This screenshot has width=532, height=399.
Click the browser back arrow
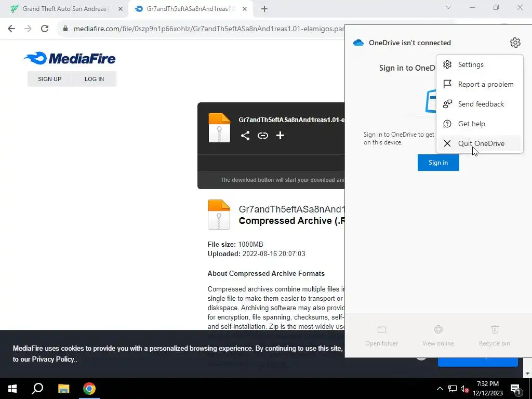(11, 29)
